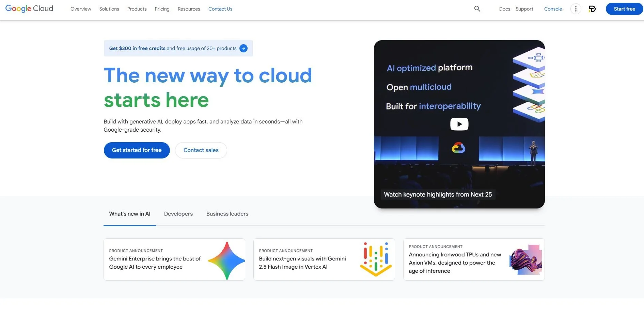Click the 'starts here' green headline text
This screenshot has height=319, width=644.
tap(156, 100)
